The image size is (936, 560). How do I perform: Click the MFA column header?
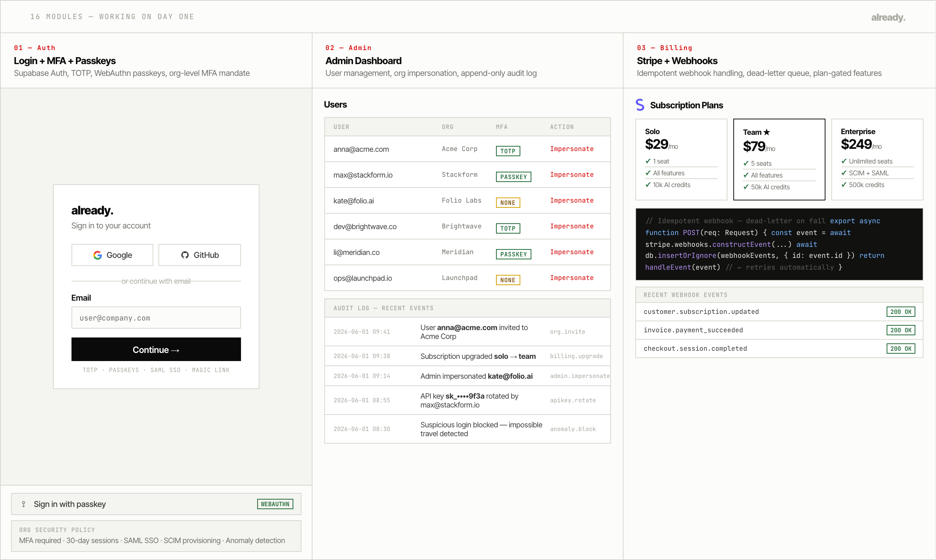(x=502, y=127)
